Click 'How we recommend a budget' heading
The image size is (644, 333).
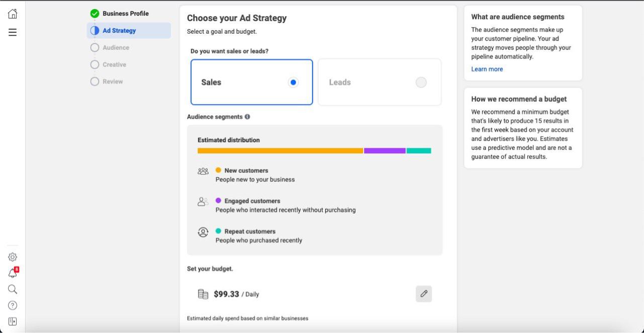pyautogui.click(x=519, y=99)
